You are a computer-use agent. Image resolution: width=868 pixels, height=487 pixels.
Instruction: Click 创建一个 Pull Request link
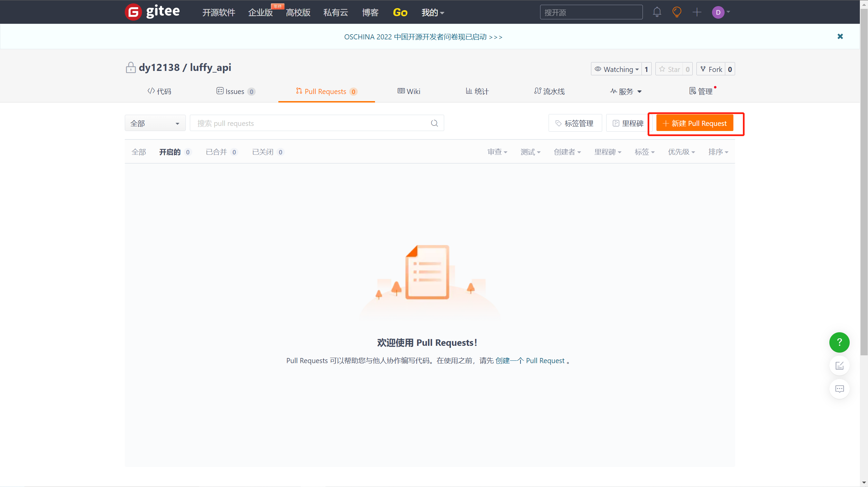[530, 360]
